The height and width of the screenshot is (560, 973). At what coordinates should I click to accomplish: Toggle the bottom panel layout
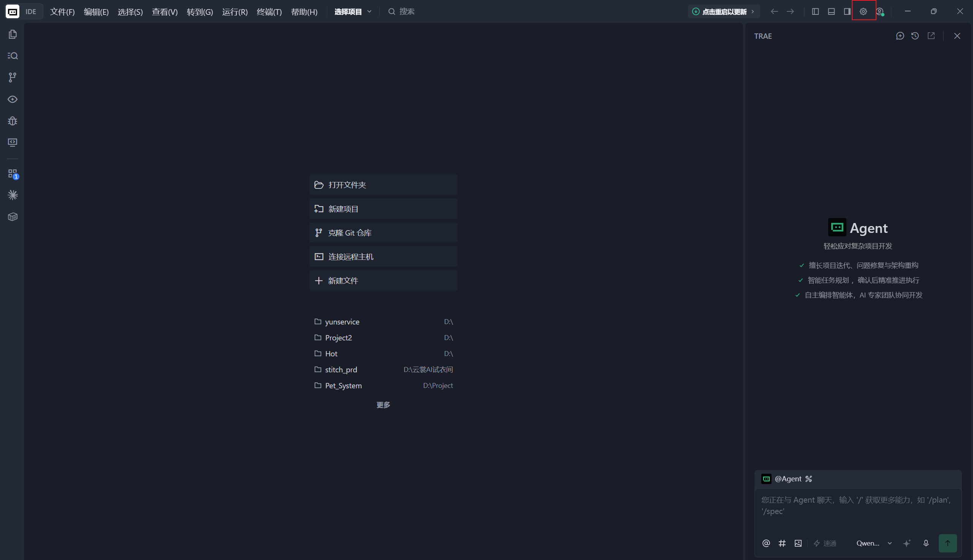tap(831, 11)
